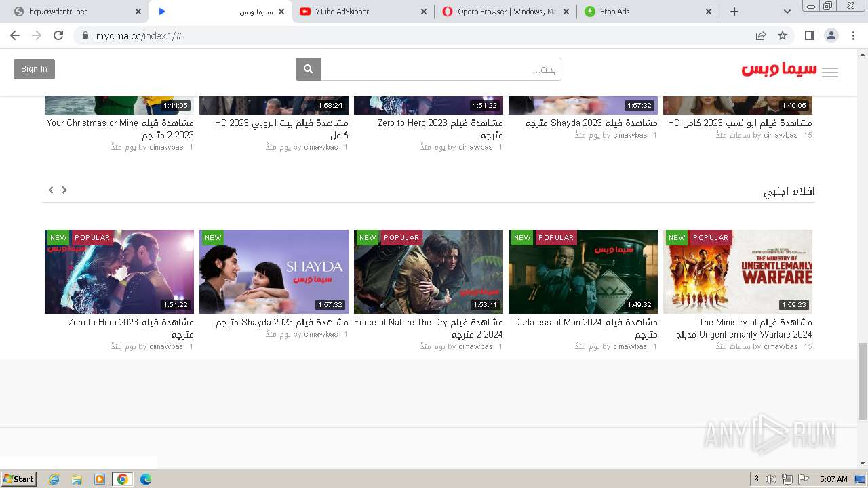Click into the site search field

[x=441, y=69]
